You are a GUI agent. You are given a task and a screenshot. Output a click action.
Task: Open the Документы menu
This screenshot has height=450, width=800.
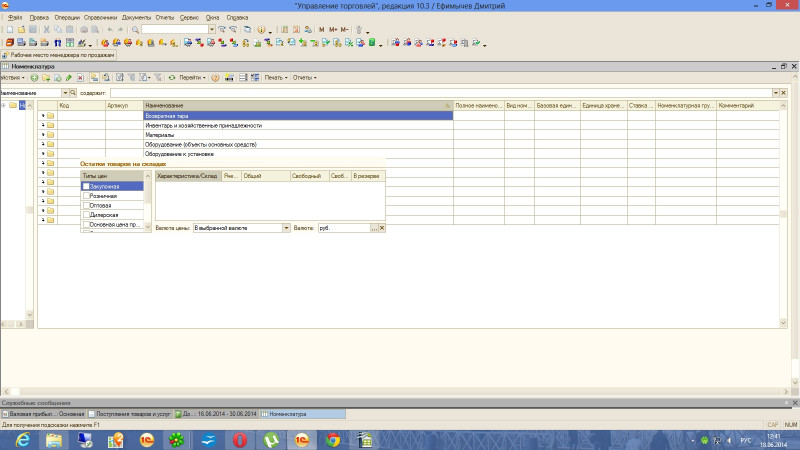coord(136,17)
